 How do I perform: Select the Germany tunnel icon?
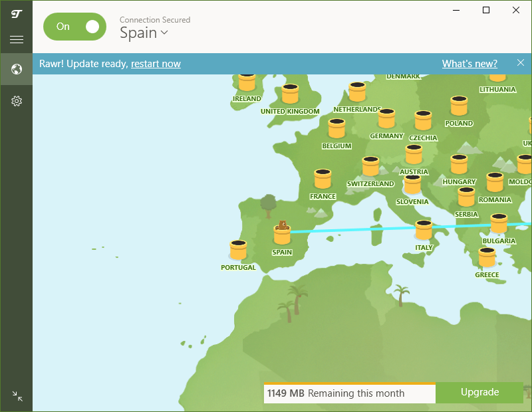pyautogui.click(x=386, y=118)
